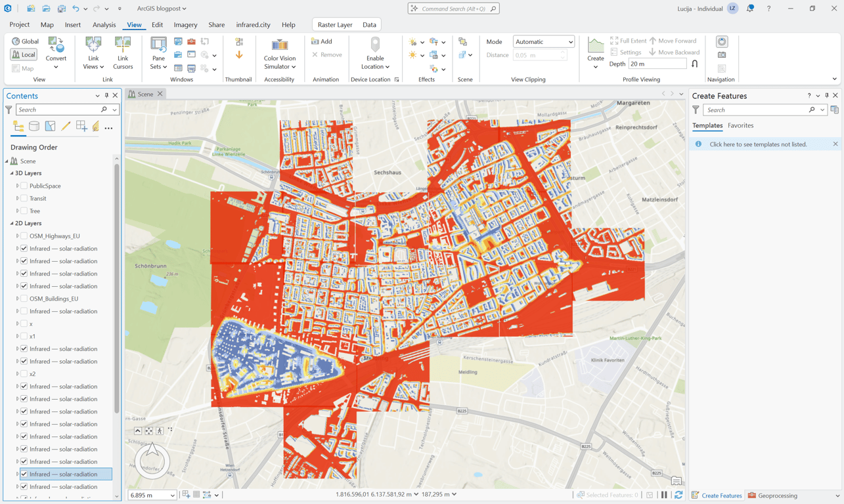Expand the OSM_Buildings_EU layer

[18, 299]
